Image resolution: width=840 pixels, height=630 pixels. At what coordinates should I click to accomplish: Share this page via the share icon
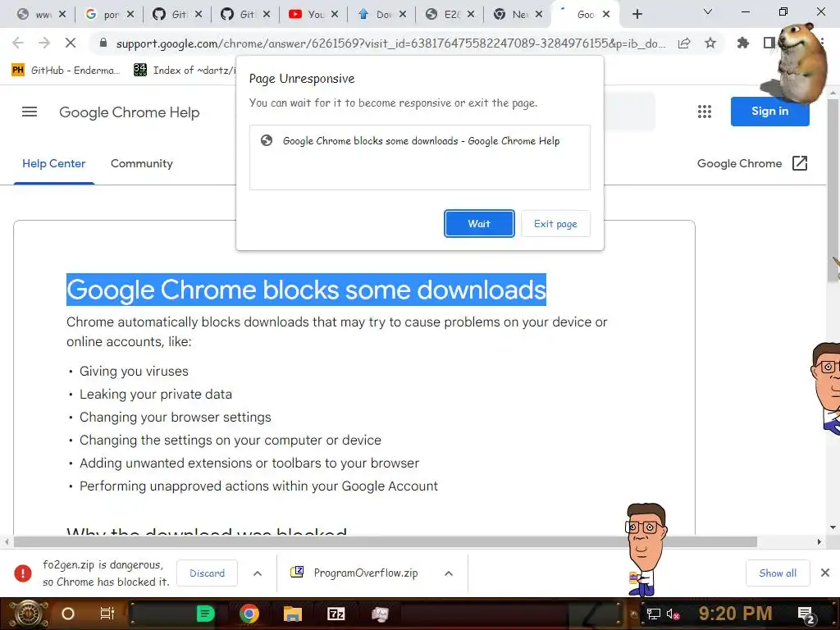tap(684, 43)
